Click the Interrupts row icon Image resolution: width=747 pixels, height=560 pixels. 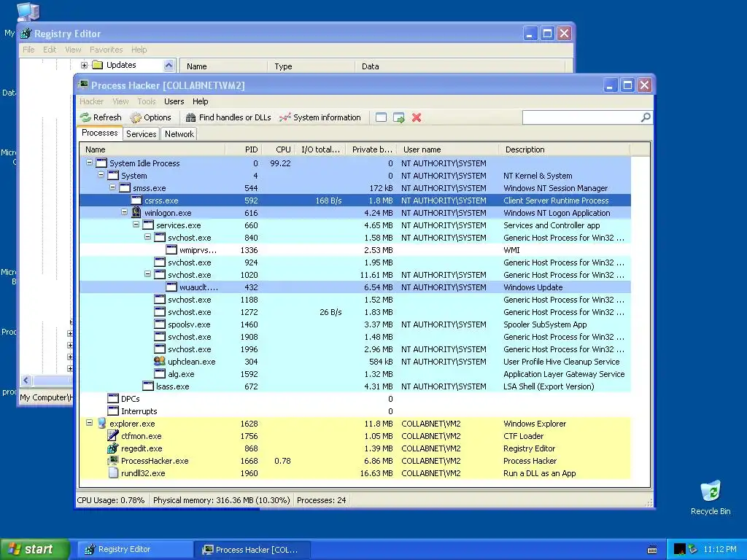[113, 411]
